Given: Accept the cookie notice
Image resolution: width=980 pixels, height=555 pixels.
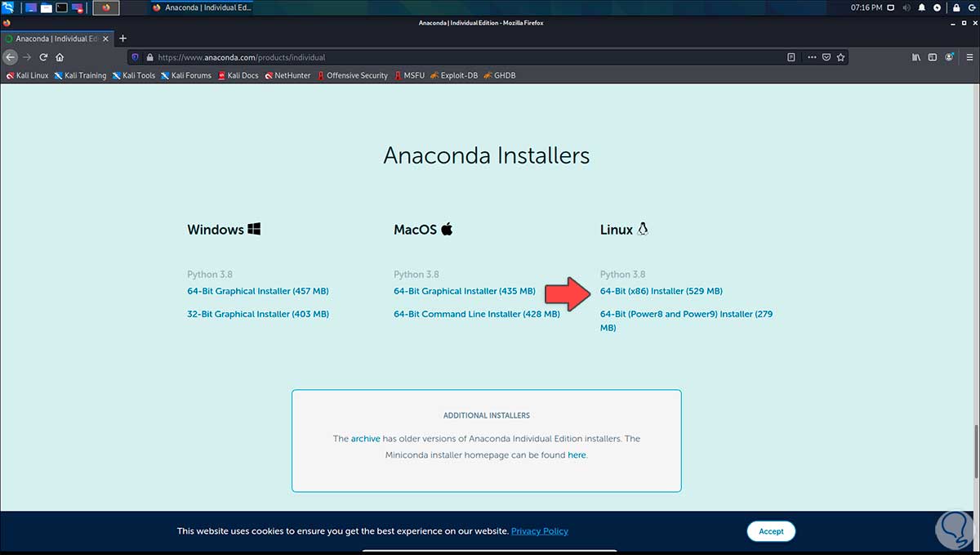Looking at the screenshot, I should (x=771, y=531).
